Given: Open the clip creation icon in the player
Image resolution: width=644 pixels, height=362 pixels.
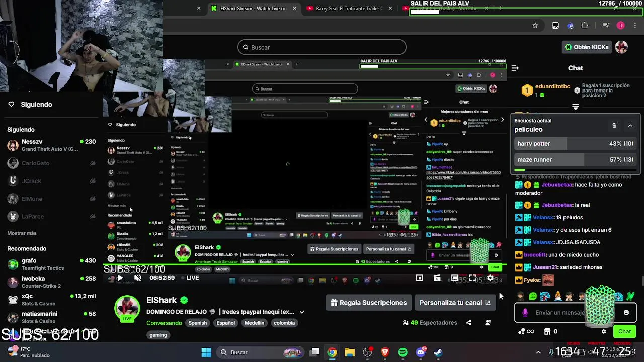Looking at the screenshot, I should tap(437, 278).
